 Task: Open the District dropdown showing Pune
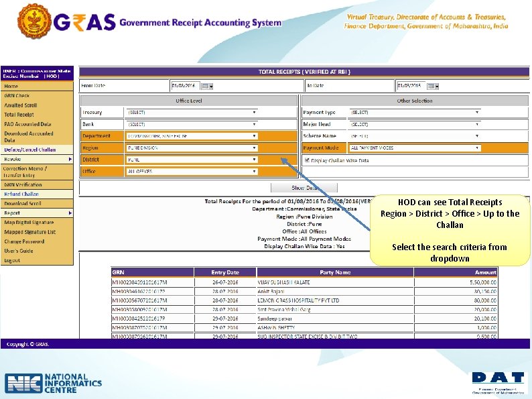click(x=192, y=160)
